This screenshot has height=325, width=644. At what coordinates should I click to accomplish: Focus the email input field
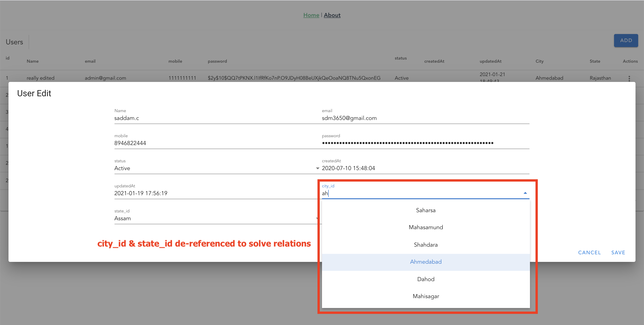coord(425,118)
